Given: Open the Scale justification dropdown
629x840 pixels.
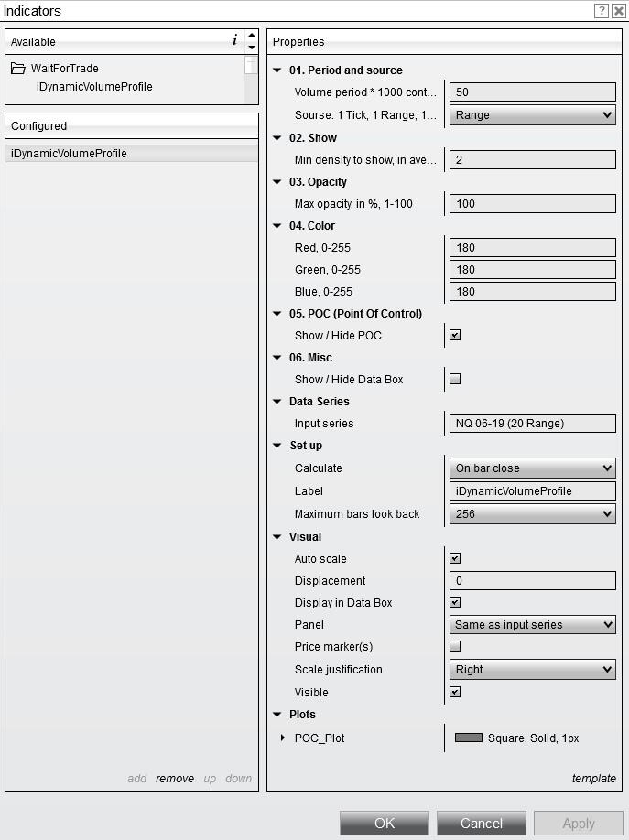Looking at the screenshot, I should point(532,670).
